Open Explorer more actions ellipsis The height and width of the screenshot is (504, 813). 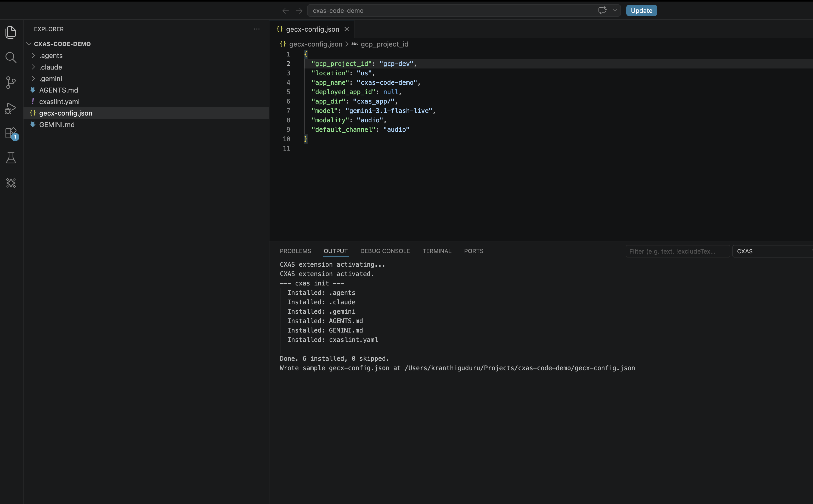click(257, 29)
